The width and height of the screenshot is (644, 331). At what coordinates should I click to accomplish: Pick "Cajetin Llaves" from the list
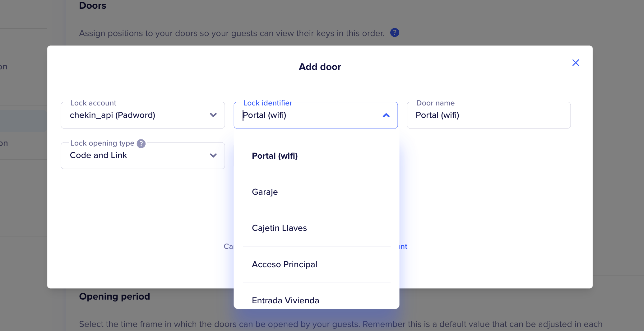279,228
